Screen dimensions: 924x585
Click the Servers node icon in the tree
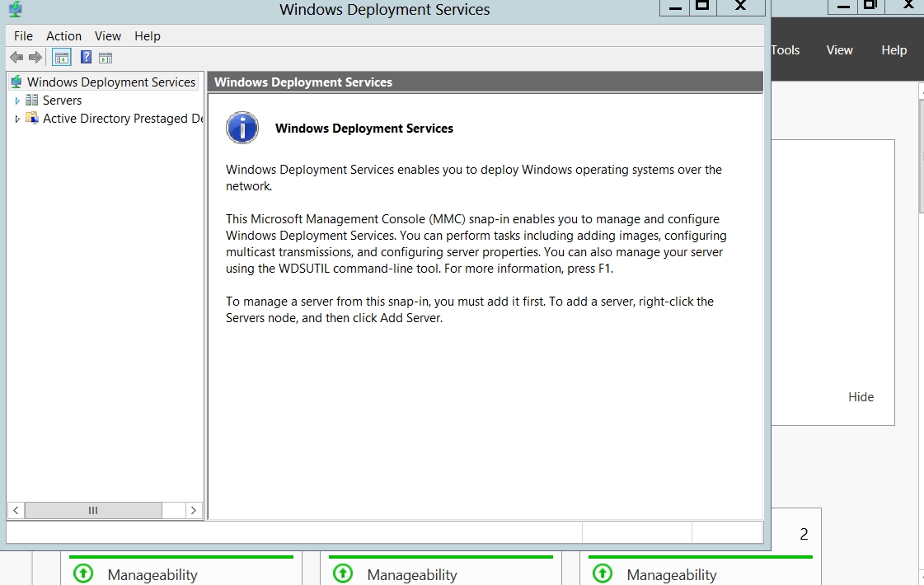32,101
